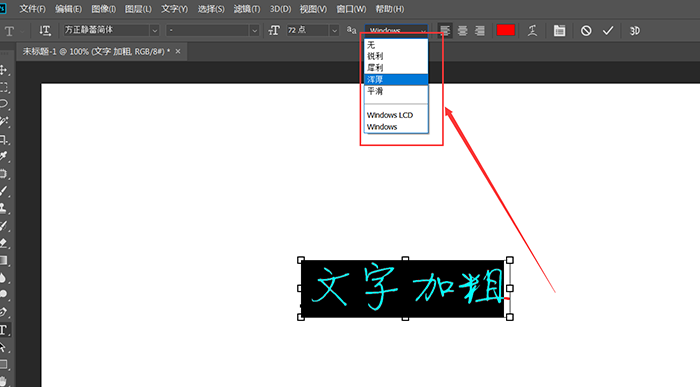Click the font size icon
This screenshot has width=700, height=387.
click(x=274, y=30)
